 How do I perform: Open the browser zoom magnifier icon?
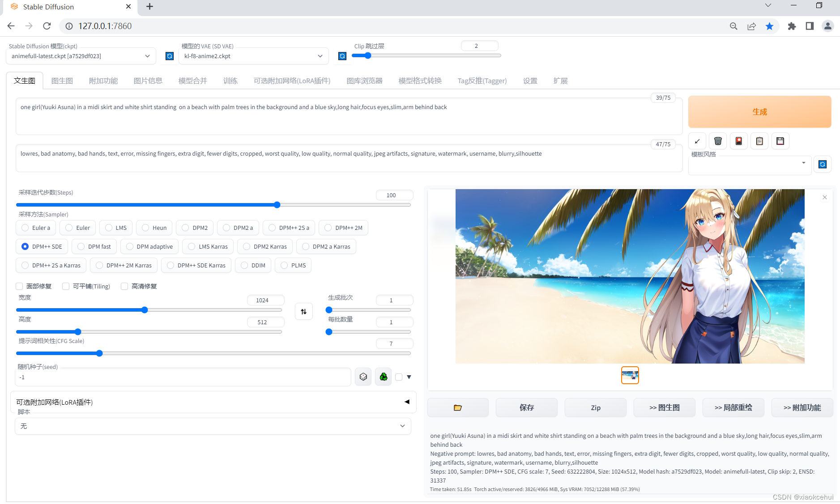(733, 26)
